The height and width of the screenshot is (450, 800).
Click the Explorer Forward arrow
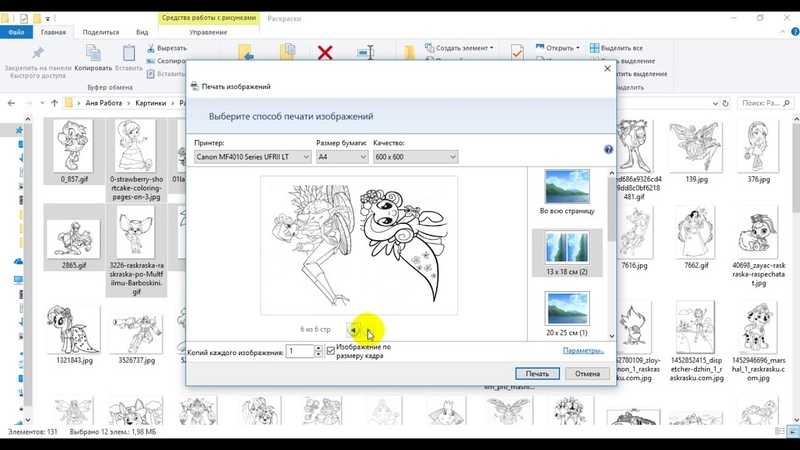pyautogui.click(x=29, y=103)
